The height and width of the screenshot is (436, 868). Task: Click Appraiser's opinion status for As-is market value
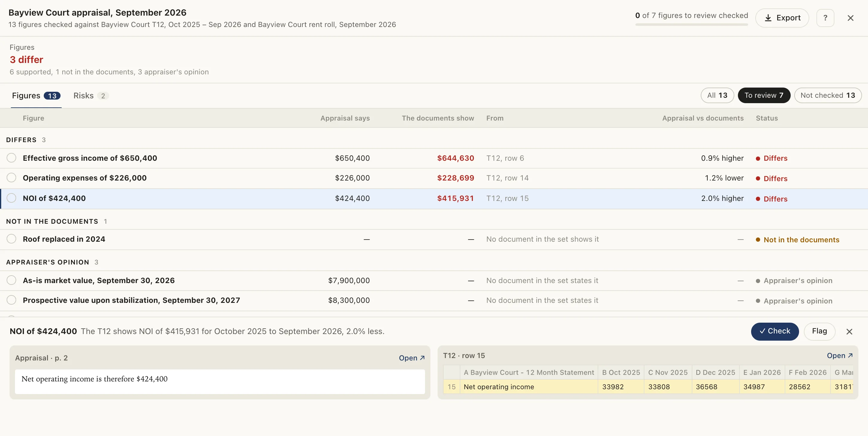point(794,281)
